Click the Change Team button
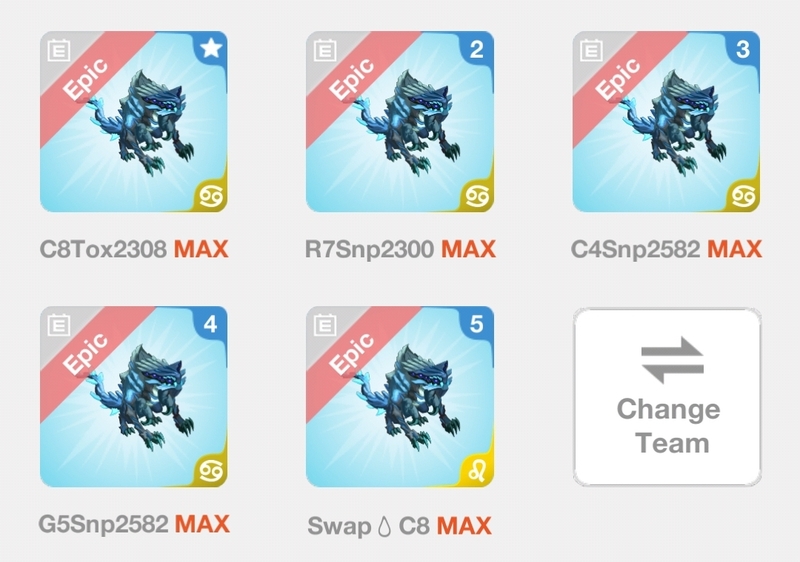Screen dimensions: 800x562 point(667,397)
